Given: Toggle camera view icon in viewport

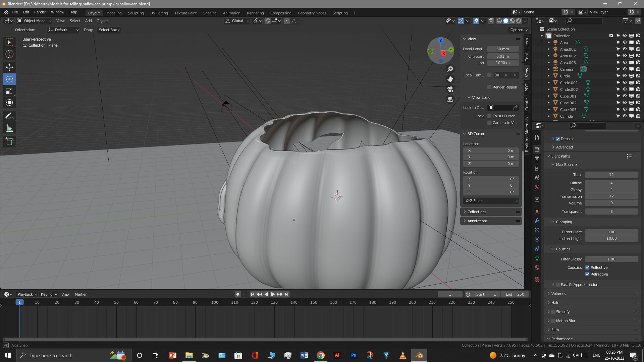Looking at the screenshot, I should (x=450, y=89).
